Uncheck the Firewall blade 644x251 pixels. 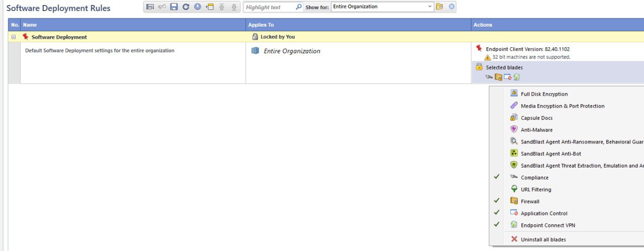[x=567, y=201]
